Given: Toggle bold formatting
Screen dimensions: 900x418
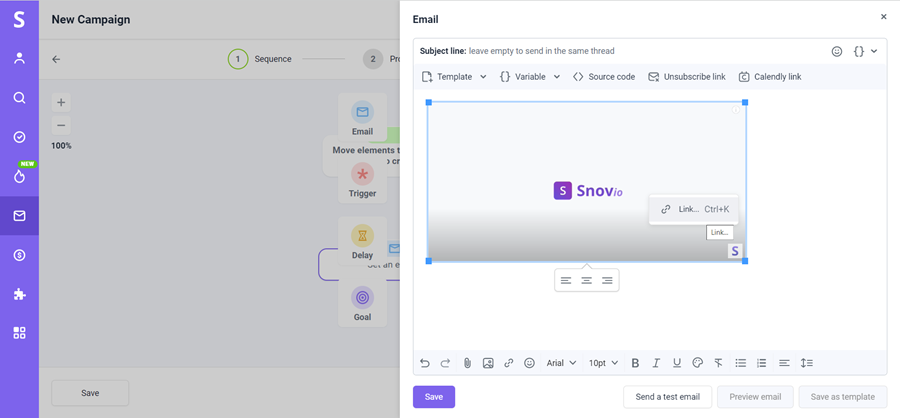Looking at the screenshot, I should click(x=635, y=363).
